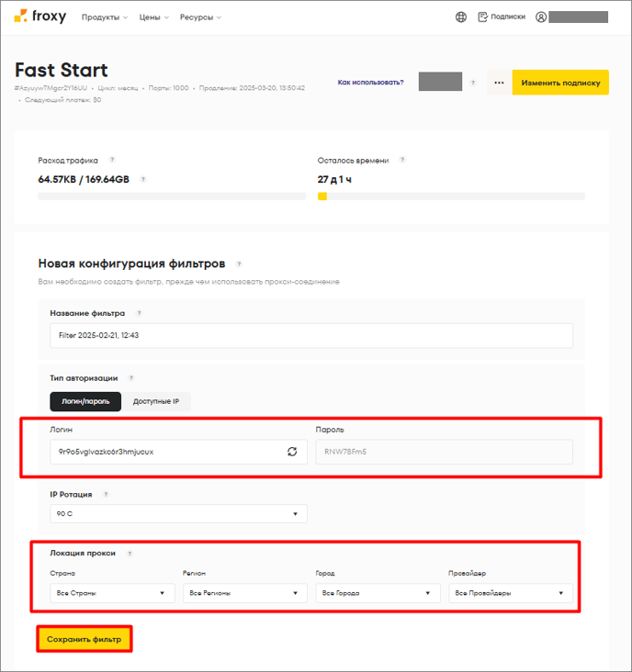This screenshot has width=632, height=672.
Task: Go to Подписки page
Action: point(502,17)
